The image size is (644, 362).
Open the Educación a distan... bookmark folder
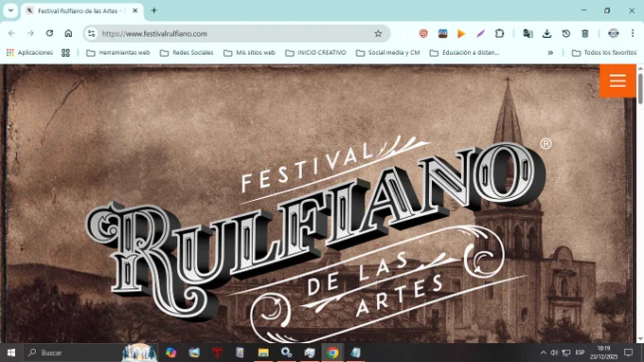(x=464, y=53)
